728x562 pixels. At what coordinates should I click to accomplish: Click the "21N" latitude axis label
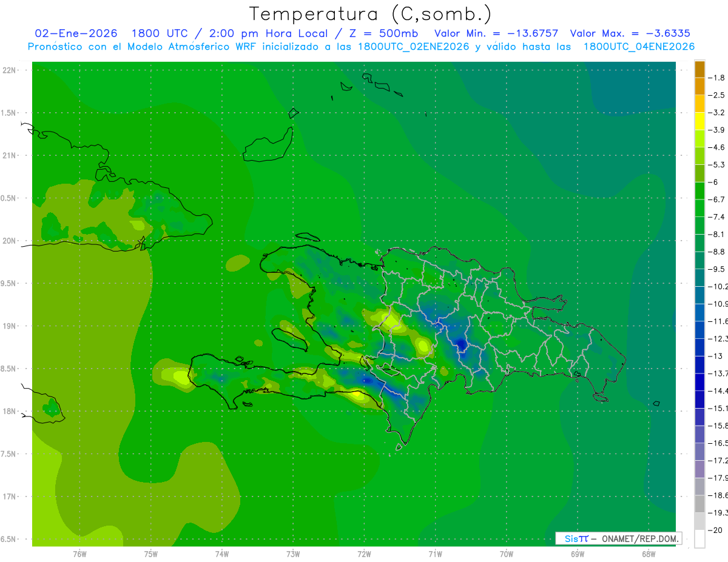[x=9, y=156]
